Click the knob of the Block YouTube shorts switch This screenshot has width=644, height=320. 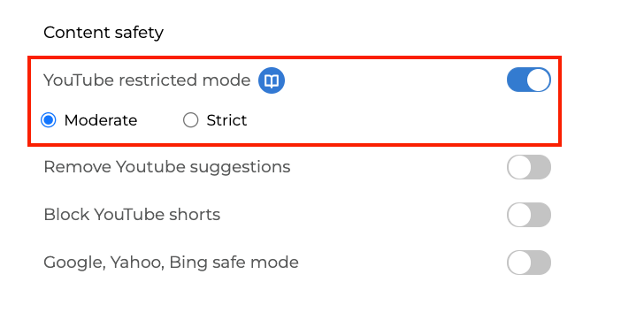pos(519,215)
